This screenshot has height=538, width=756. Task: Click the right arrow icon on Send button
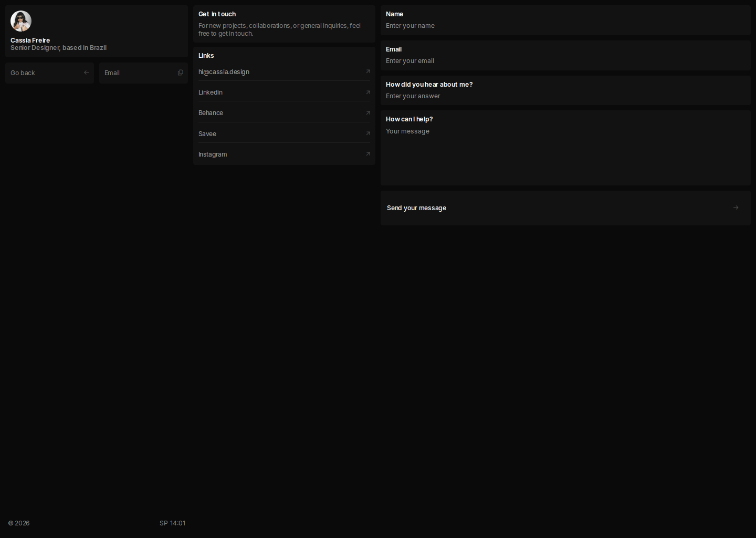click(736, 208)
